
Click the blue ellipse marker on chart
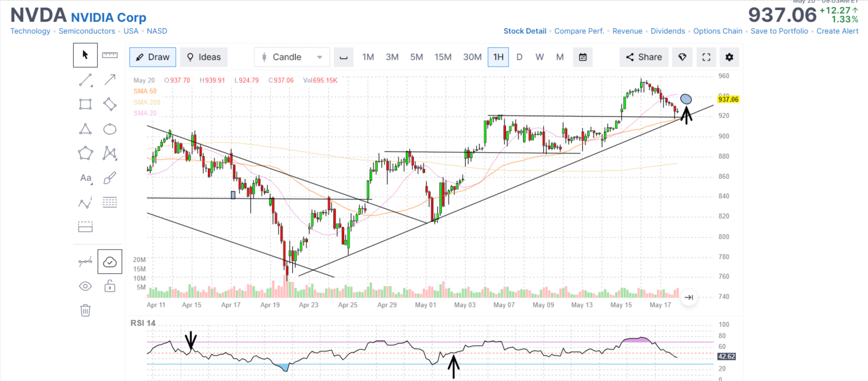[686, 100]
